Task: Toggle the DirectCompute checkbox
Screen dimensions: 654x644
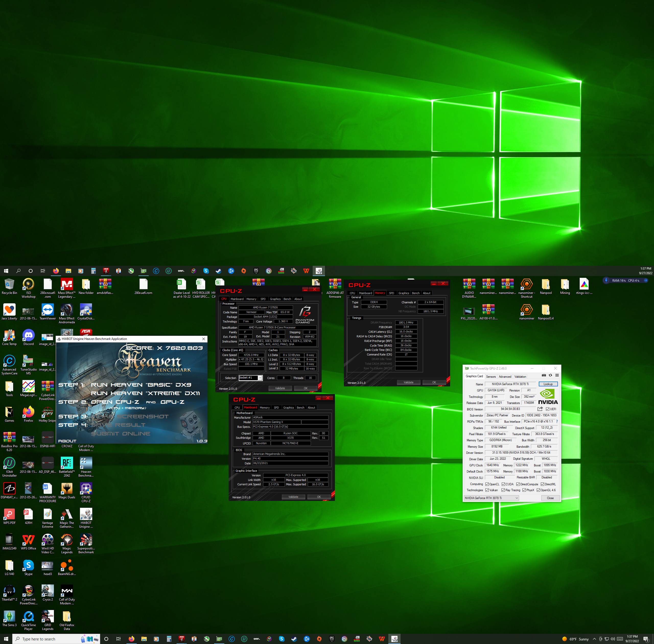Action: 518,484
